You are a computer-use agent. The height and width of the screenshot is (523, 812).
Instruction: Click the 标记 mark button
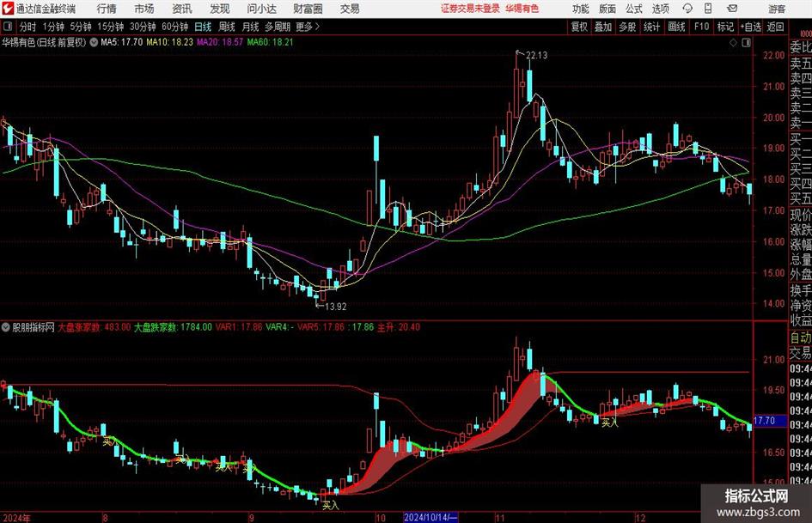(725, 27)
